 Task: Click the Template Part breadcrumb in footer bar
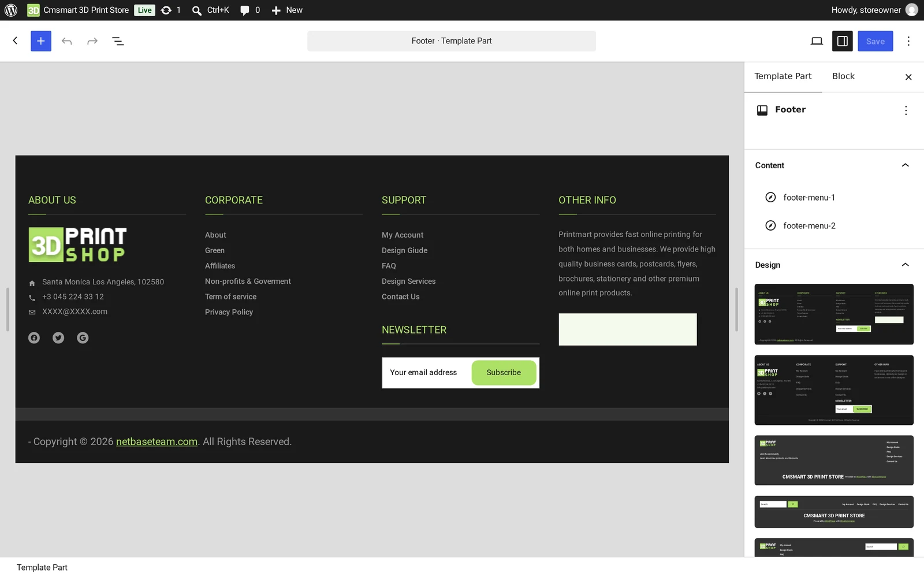coord(42,568)
